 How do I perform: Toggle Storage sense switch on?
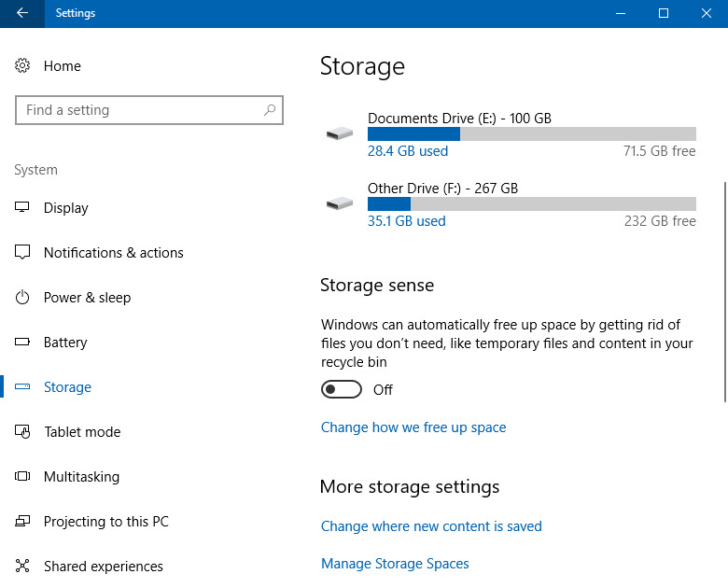click(342, 389)
